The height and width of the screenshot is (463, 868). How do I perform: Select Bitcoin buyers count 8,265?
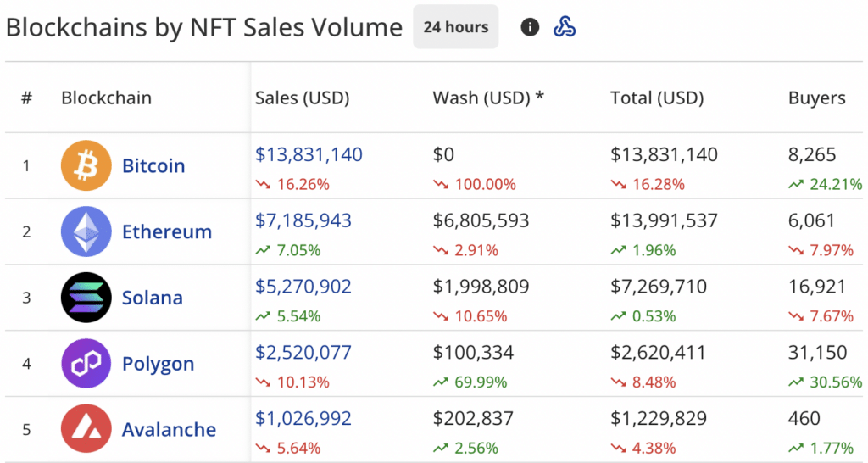pyautogui.click(x=812, y=154)
